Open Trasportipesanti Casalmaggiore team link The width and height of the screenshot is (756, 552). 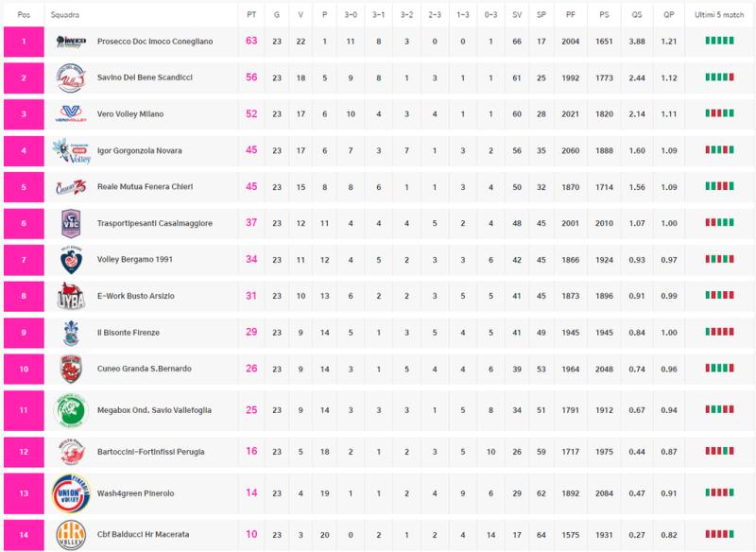point(155,223)
